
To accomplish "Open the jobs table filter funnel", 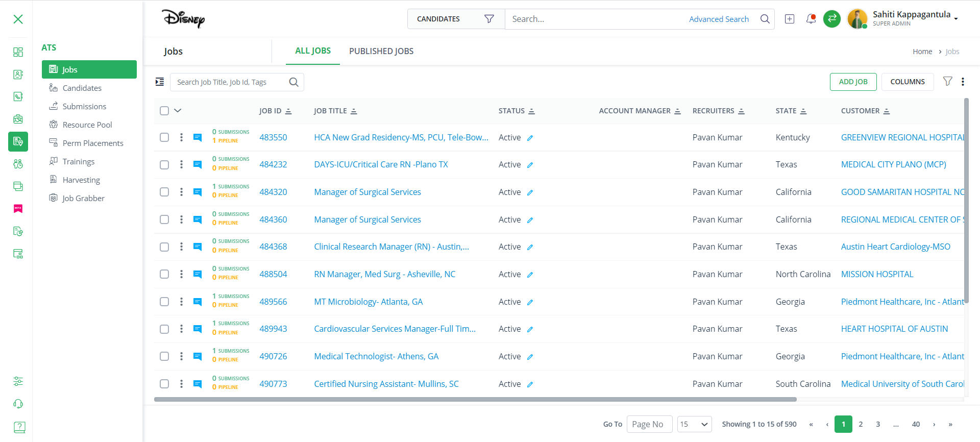I will (947, 81).
